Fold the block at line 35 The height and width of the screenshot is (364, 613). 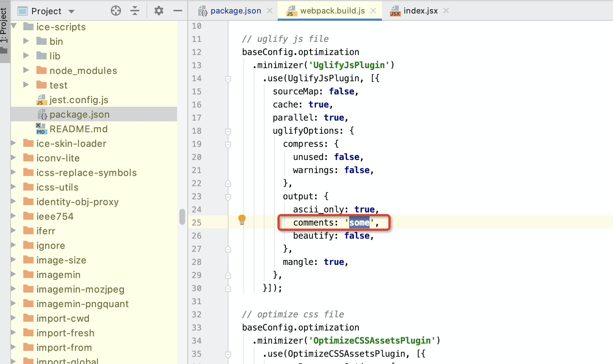pos(228,354)
